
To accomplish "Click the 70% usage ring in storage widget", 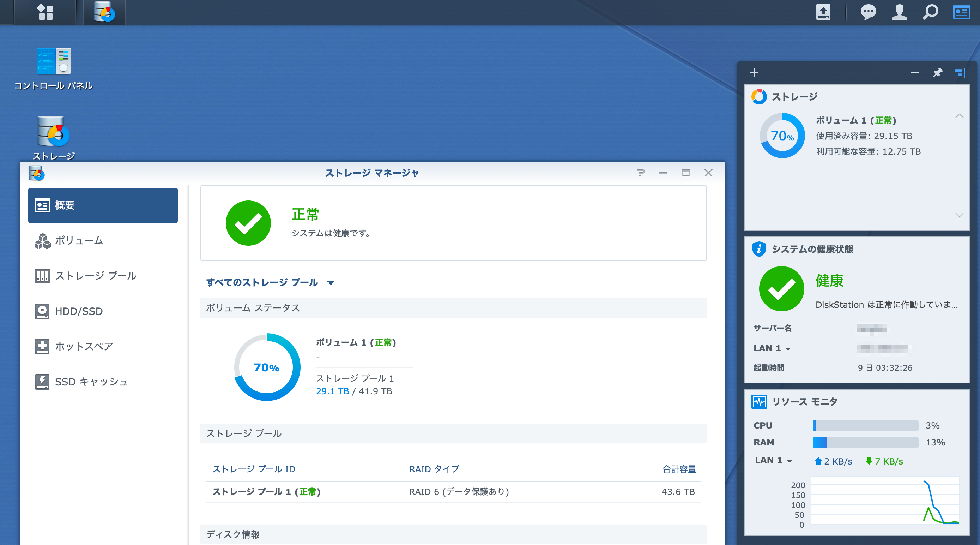I will pos(782,136).
